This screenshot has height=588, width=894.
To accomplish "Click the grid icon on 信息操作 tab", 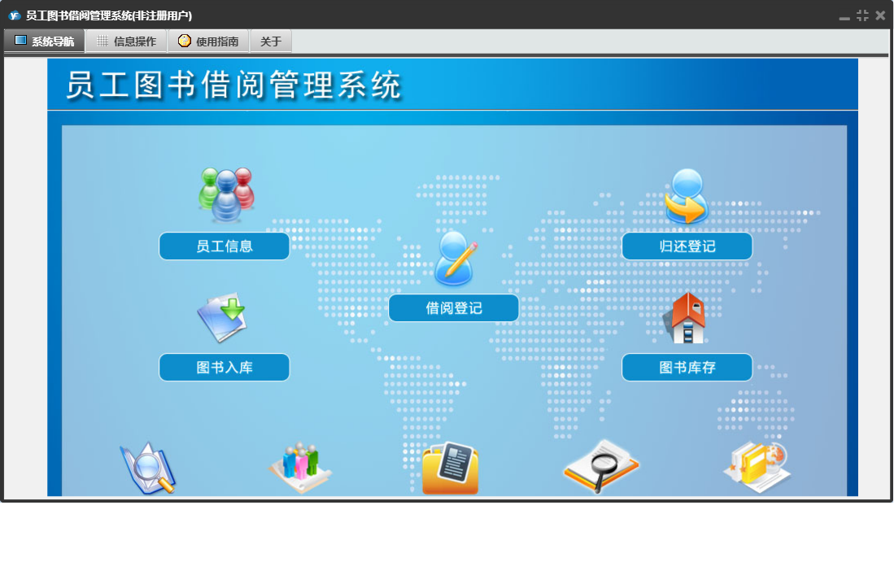I will (x=102, y=41).
